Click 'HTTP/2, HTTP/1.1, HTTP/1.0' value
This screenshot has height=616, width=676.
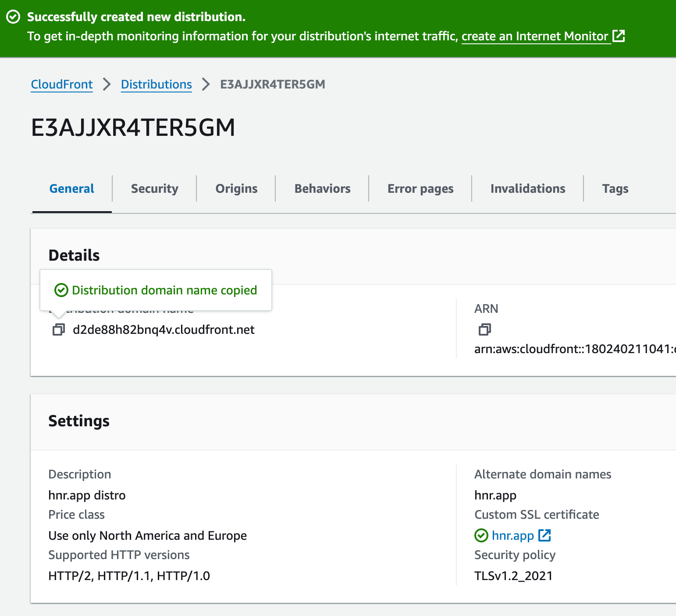coord(129,576)
